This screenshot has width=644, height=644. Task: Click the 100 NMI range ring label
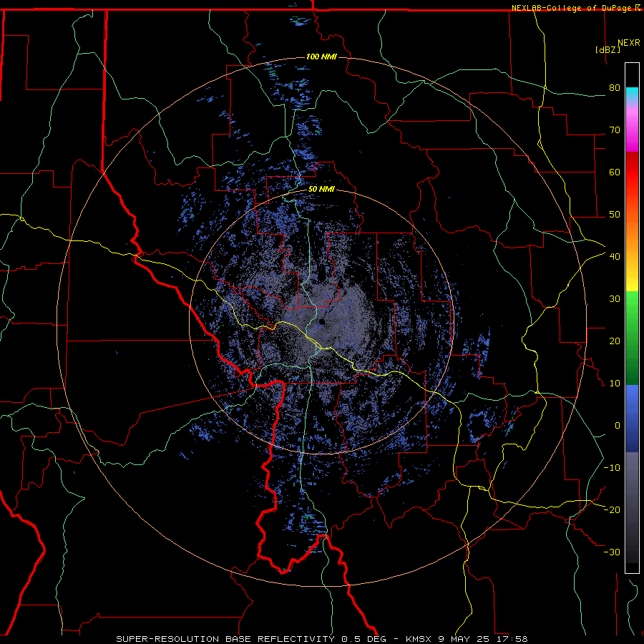tap(321, 57)
